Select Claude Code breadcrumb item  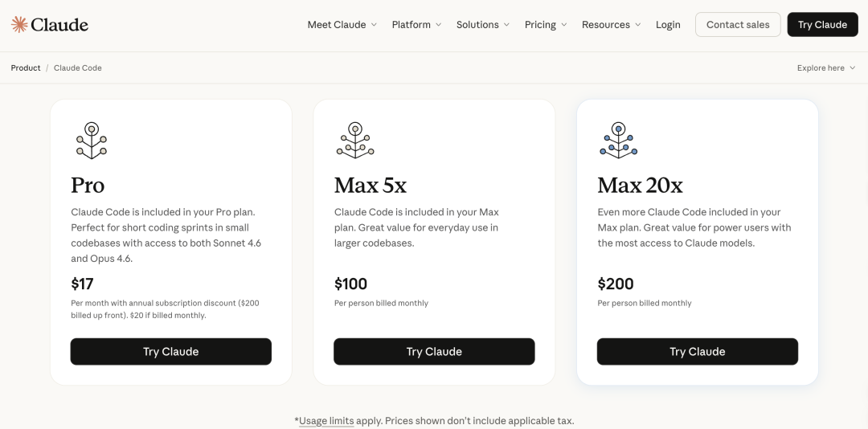point(78,68)
